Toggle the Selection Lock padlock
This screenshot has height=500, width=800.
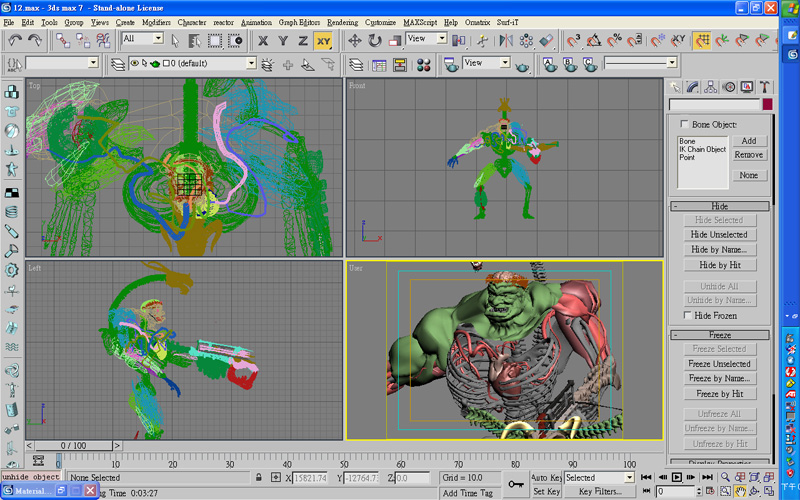click(x=259, y=478)
